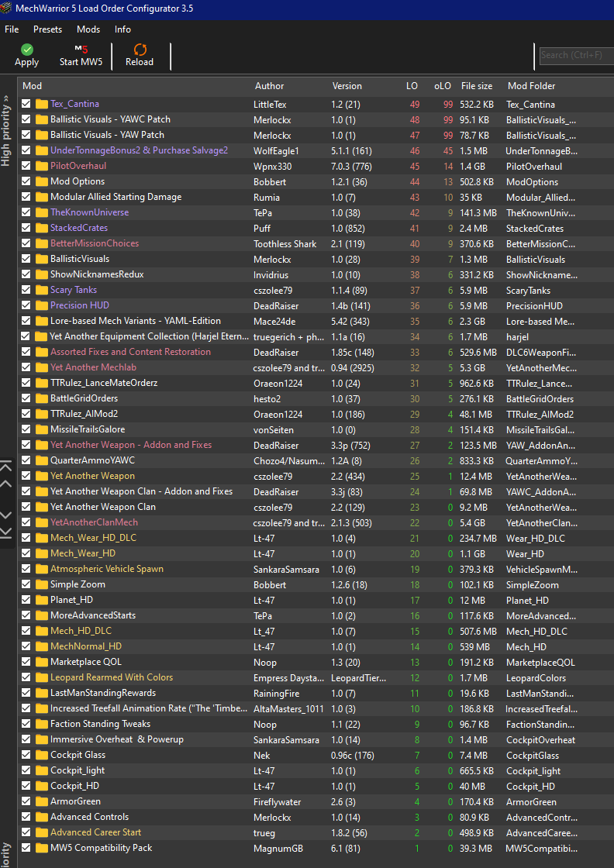The height and width of the screenshot is (868, 614).
Task: Toggle Planet_HD mod checkbox
Action: [x=26, y=600]
